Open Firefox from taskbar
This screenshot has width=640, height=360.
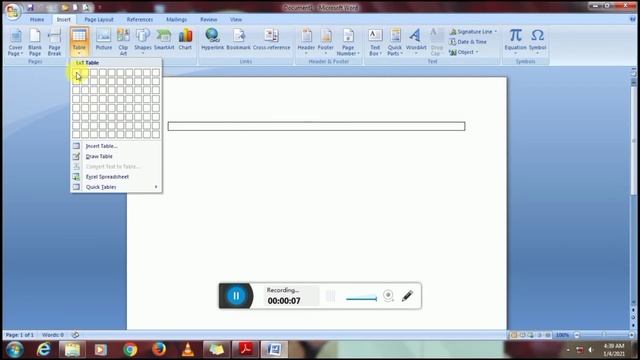click(x=159, y=350)
